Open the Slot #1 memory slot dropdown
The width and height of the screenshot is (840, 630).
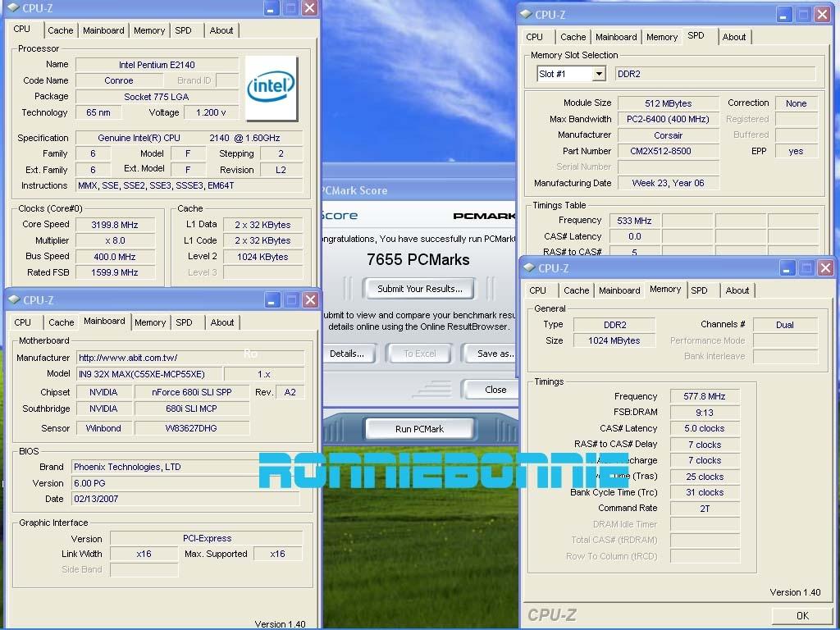(599, 74)
